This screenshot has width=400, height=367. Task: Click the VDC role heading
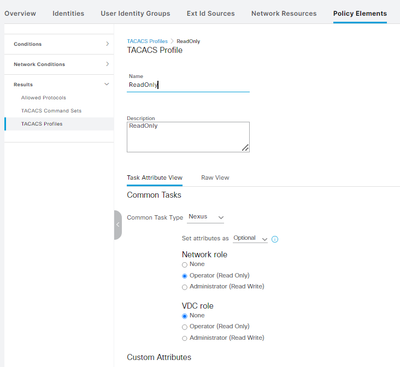pos(197,306)
